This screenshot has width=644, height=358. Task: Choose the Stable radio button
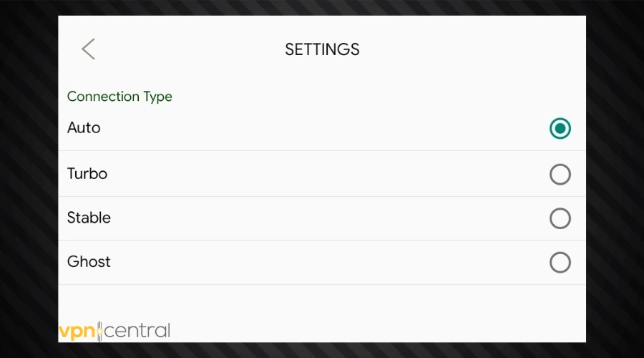[x=560, y=218]
